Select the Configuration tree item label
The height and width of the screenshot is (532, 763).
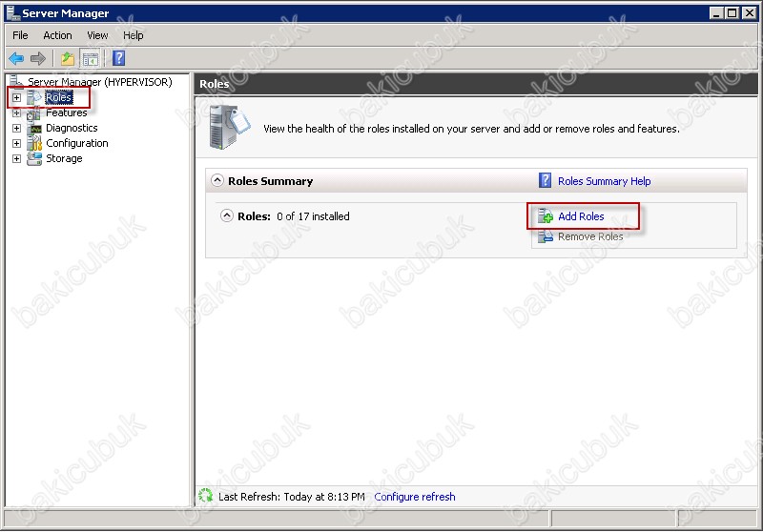click(77, 143)
